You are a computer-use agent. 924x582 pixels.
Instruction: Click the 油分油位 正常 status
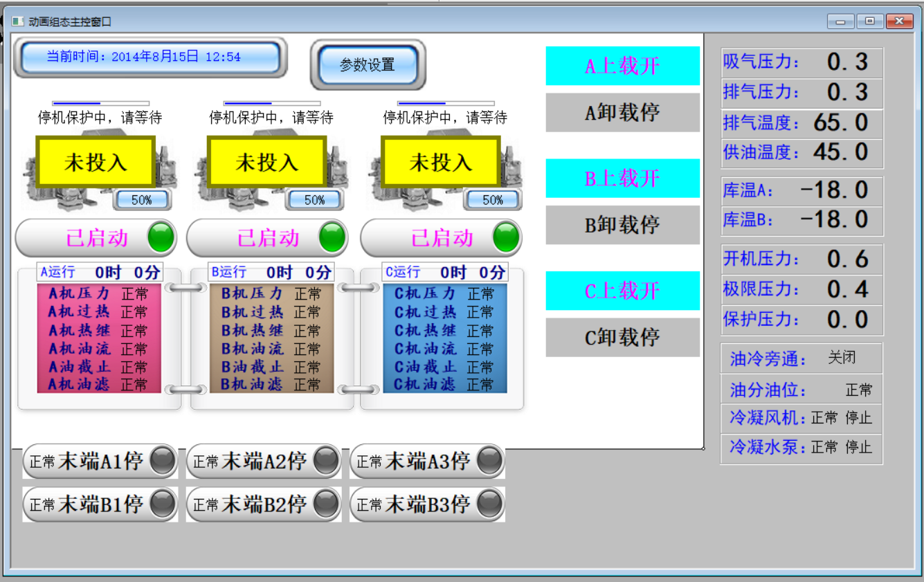[x=859, y=390]
